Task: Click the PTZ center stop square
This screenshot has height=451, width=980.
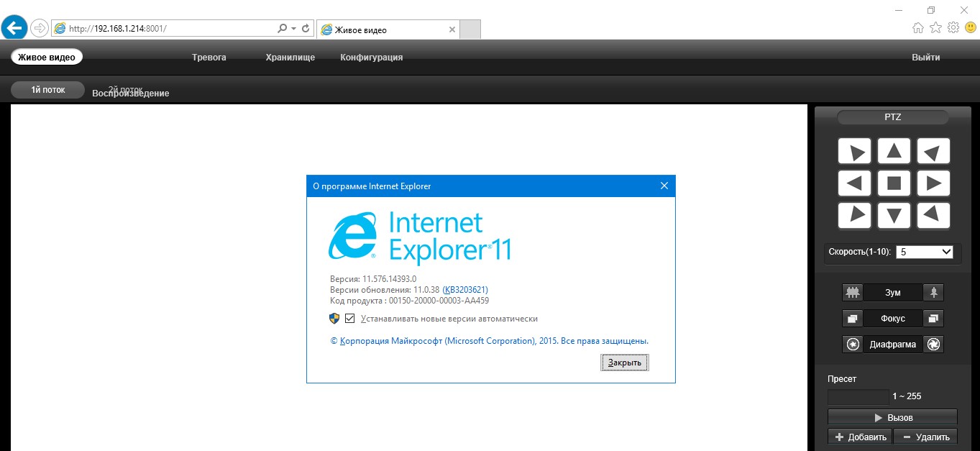Action: (894, 183)
